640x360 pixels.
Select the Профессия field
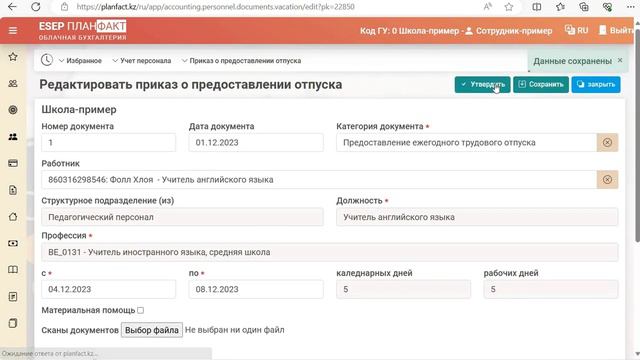(x=330, y=252)
